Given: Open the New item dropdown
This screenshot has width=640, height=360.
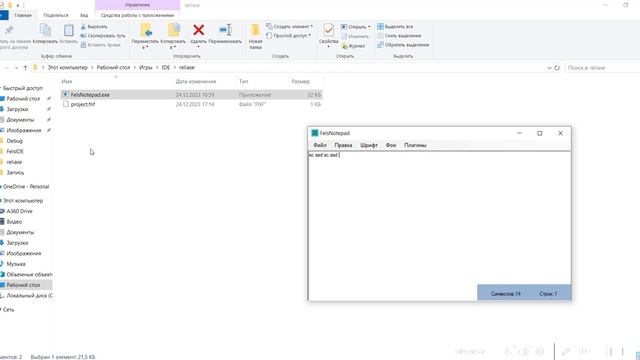Looking at the screenshot, I should pyautogui.click(x=290, y=26).
